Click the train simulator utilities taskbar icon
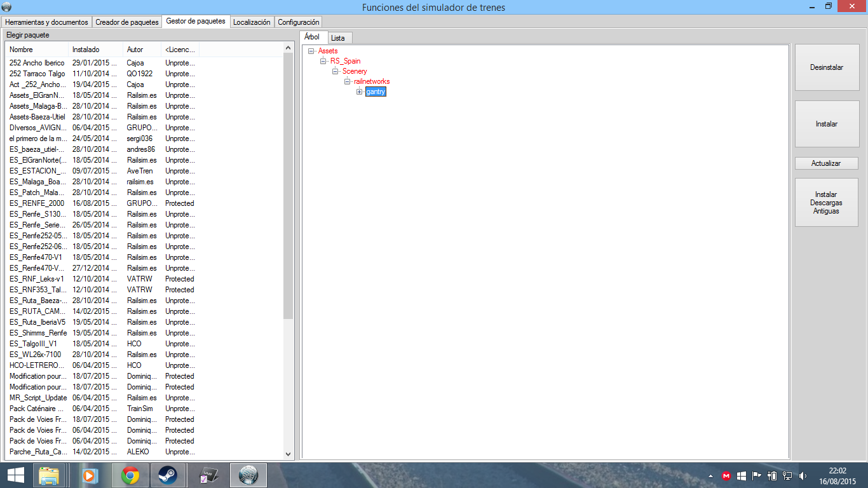 tap(248, 475)
